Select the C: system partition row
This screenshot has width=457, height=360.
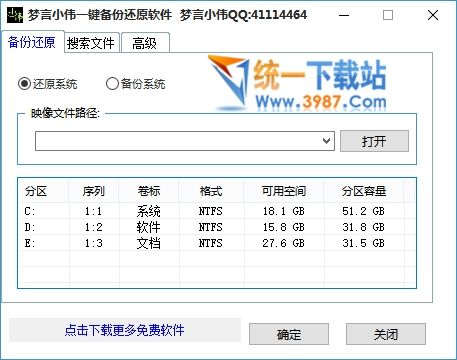pos(217,211)
